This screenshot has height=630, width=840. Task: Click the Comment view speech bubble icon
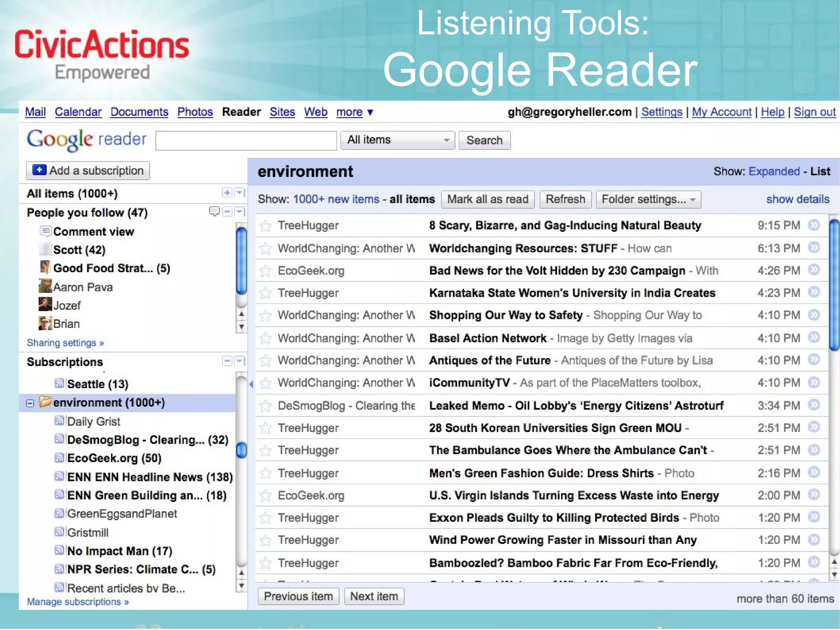pyautogui.click(x=46, y=231)
